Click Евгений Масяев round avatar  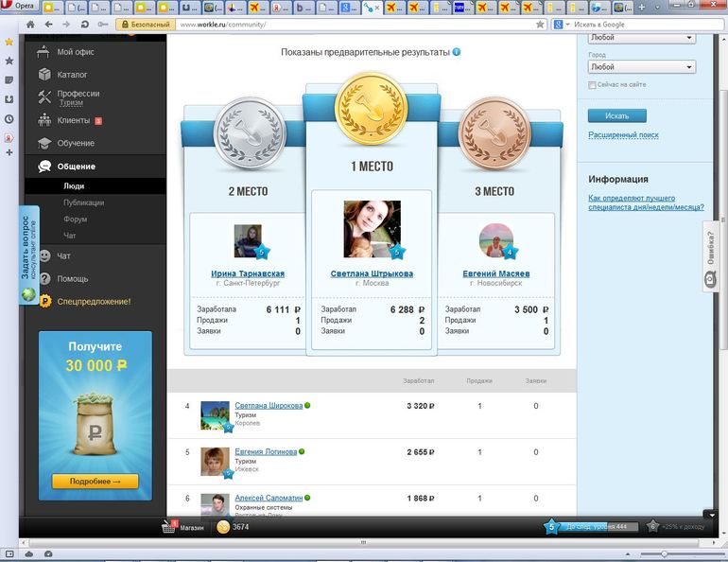pos(496,240)
